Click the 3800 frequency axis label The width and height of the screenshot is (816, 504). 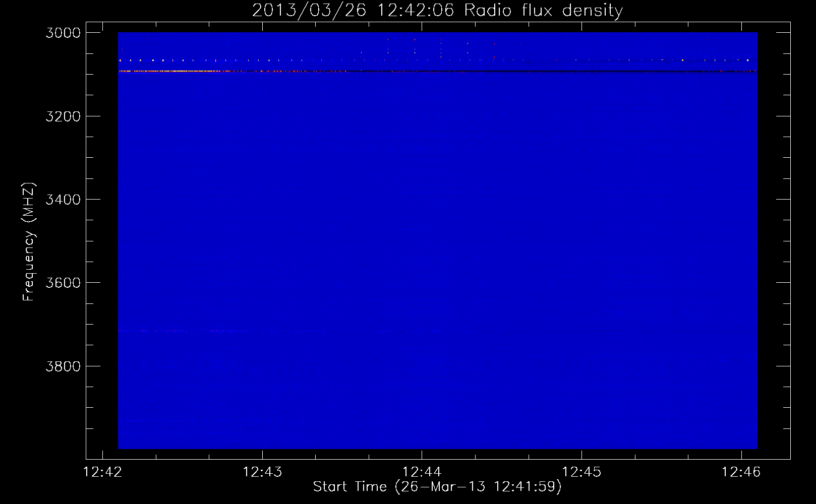[63, 366]
